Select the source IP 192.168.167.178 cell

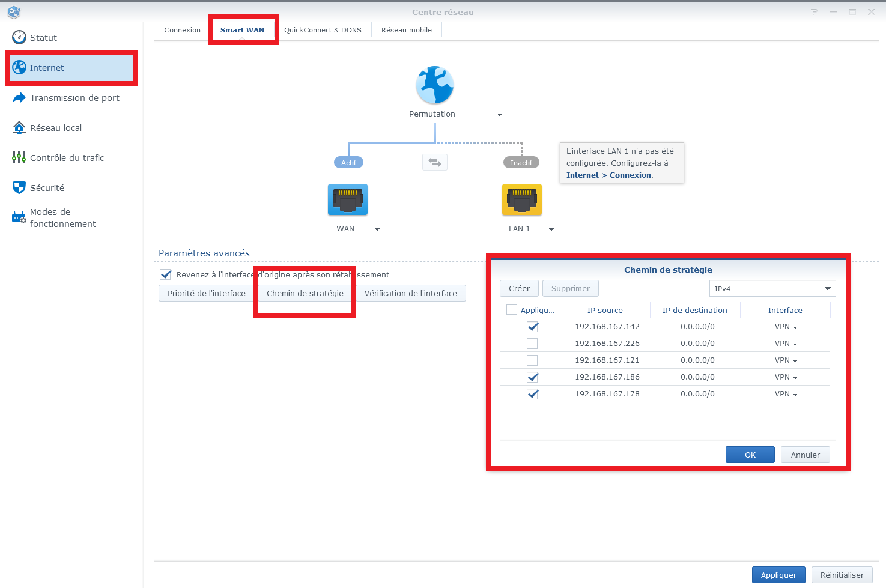(607, 394)
